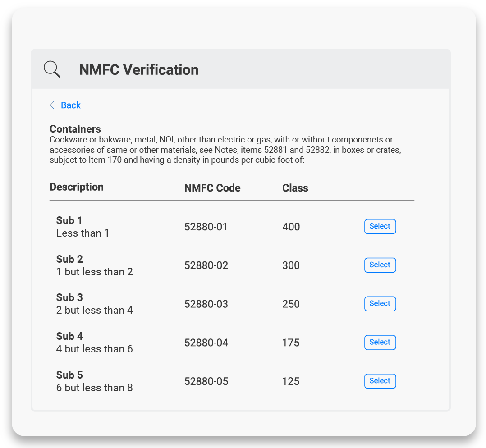This screenshot has width=486, height=448.
Task: Click the Sub 2 label
Action: click(69, 259)
